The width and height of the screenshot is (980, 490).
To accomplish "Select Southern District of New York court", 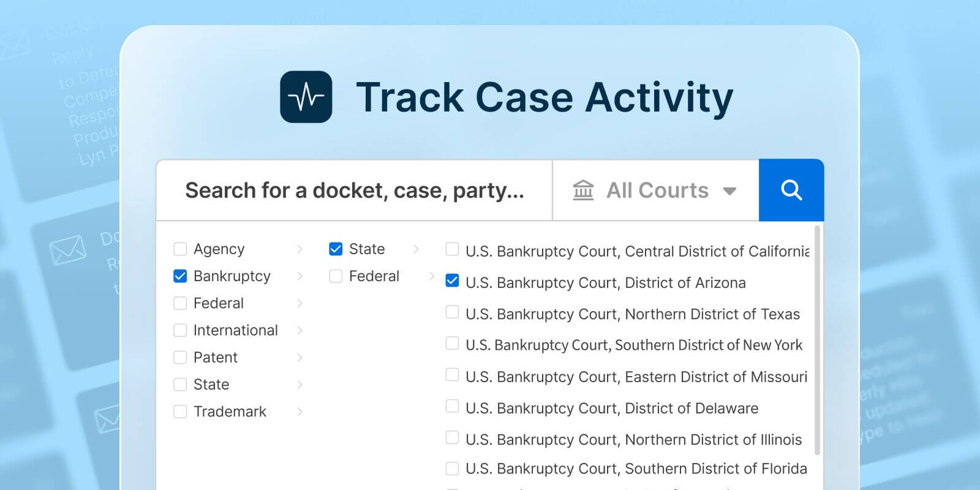I will 634,345.
